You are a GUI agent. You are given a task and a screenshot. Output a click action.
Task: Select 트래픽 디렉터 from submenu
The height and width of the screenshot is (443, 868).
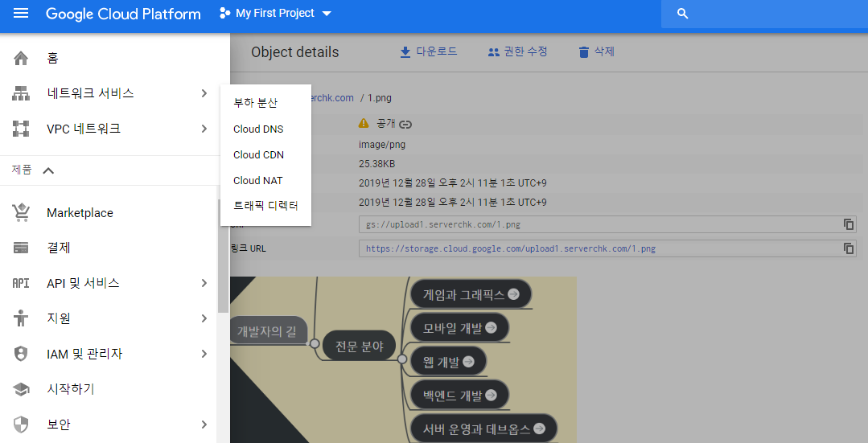[x=265, y=206]
